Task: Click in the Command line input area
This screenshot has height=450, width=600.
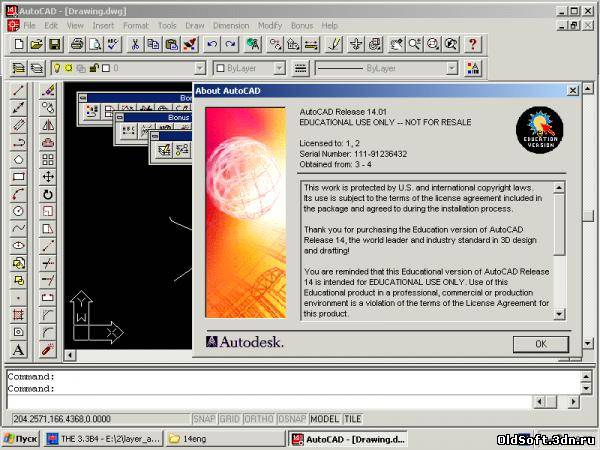Action: [269, 402]
